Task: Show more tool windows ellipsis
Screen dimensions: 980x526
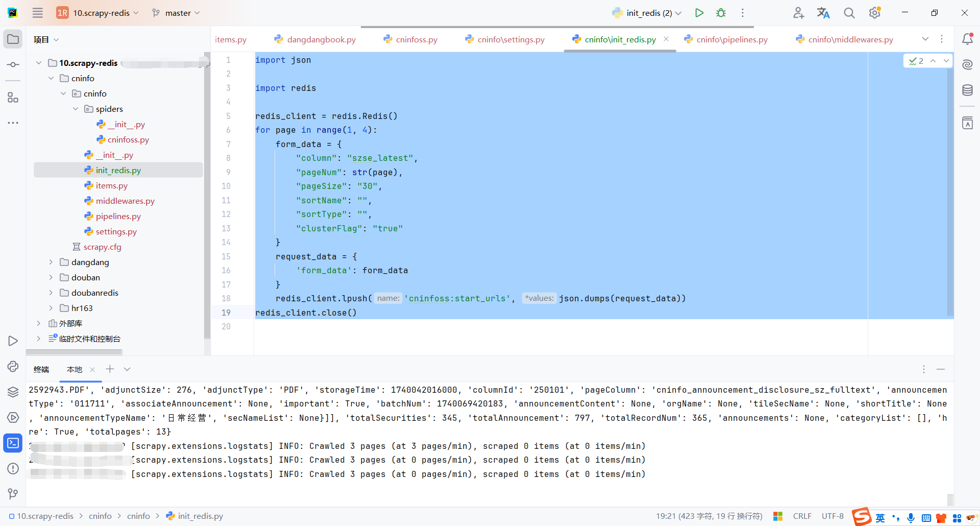Action: (13, 123)
